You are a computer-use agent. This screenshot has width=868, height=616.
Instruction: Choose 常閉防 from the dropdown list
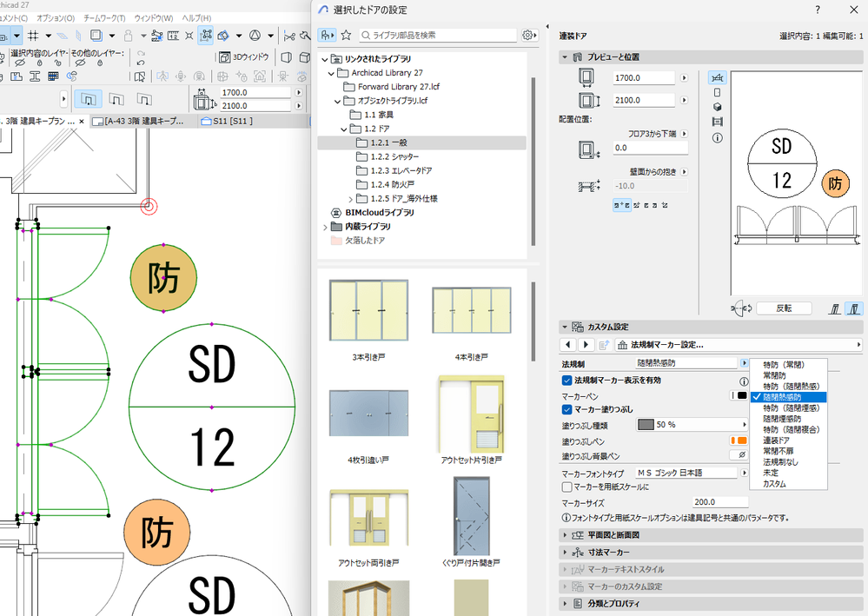775,375
